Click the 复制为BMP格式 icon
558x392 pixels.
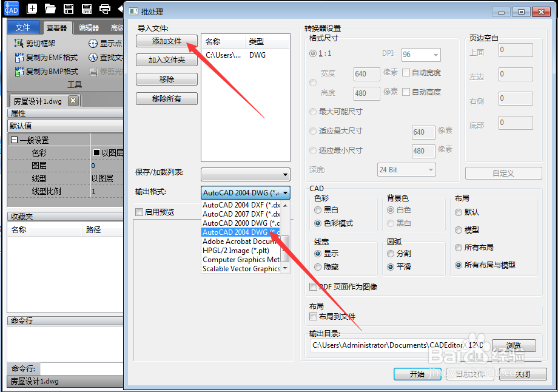[19, 71]
